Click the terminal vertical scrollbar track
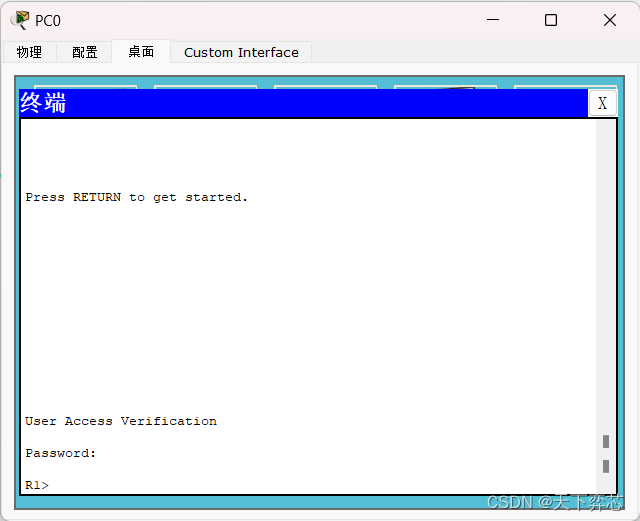This screenshot has height=521, width=640. (x=606, y=306)
